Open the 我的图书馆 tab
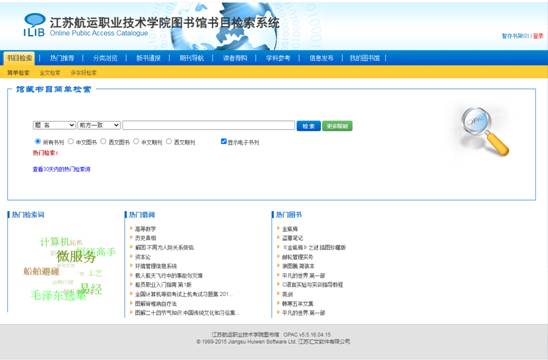548x360 pixels. coord(365,58)
